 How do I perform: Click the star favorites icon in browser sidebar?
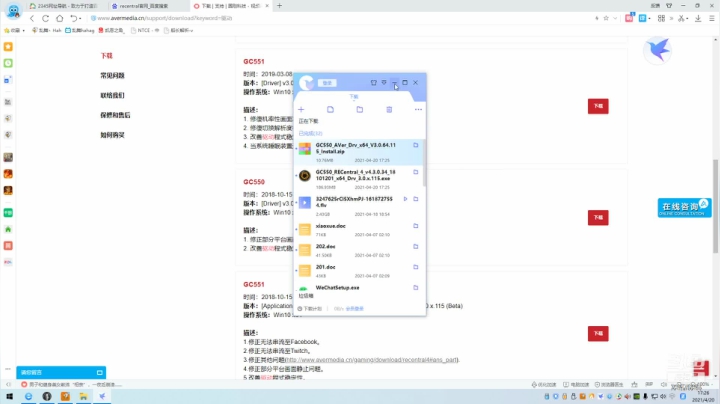click(8, 47)
